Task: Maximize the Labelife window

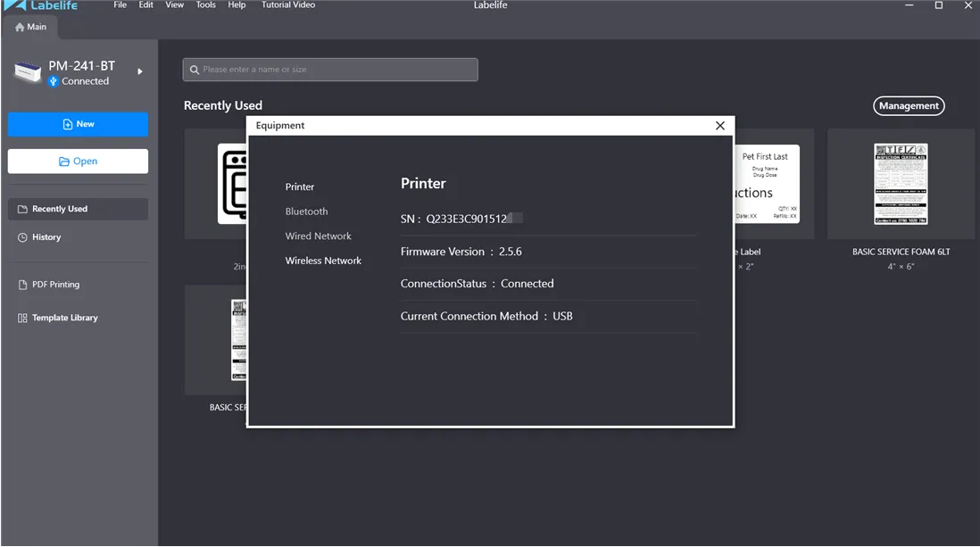Action: click(939, 5)
